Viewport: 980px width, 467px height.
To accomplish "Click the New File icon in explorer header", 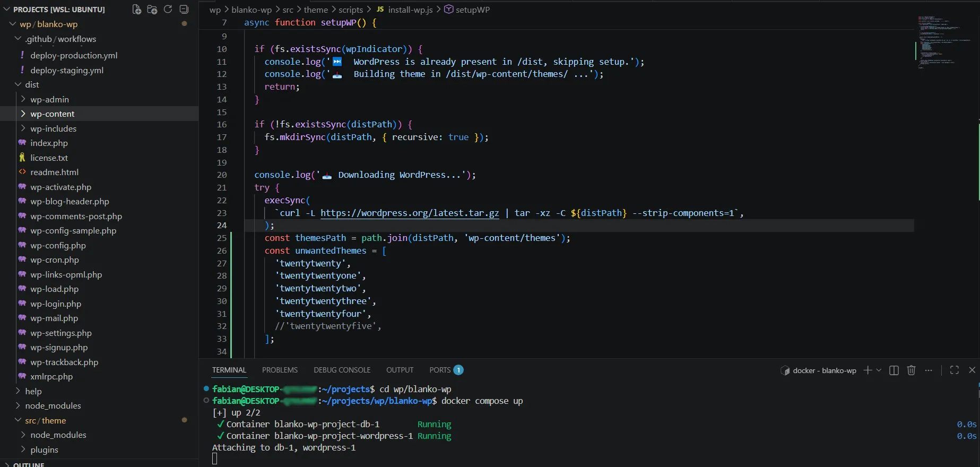I will pyautogui.click(x=136, y=10).
